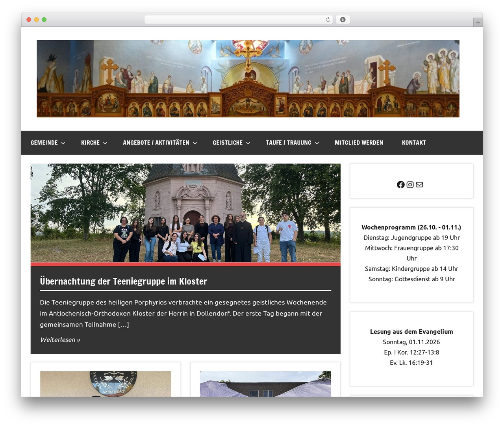Go to the Kontakt page
The height and width of the screenshot is (427, 504).
coord(414,143)
